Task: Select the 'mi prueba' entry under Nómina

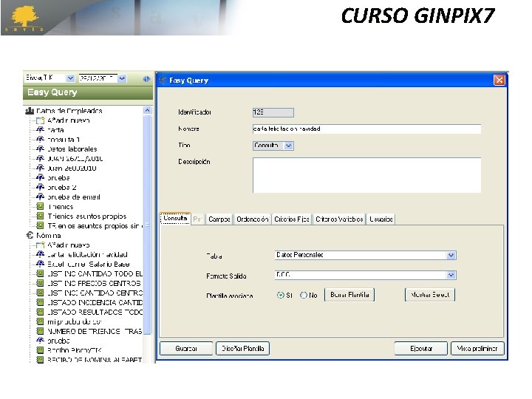Action: [75, 321]
